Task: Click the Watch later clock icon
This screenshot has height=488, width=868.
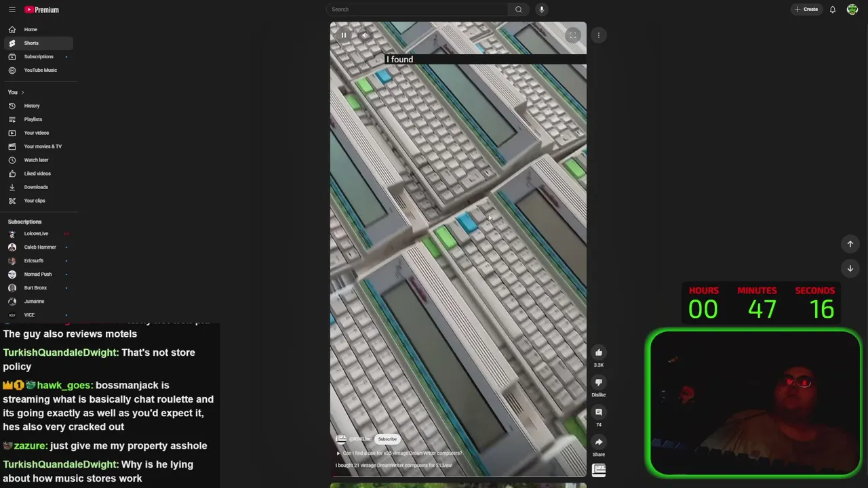Action: (12, 160)
